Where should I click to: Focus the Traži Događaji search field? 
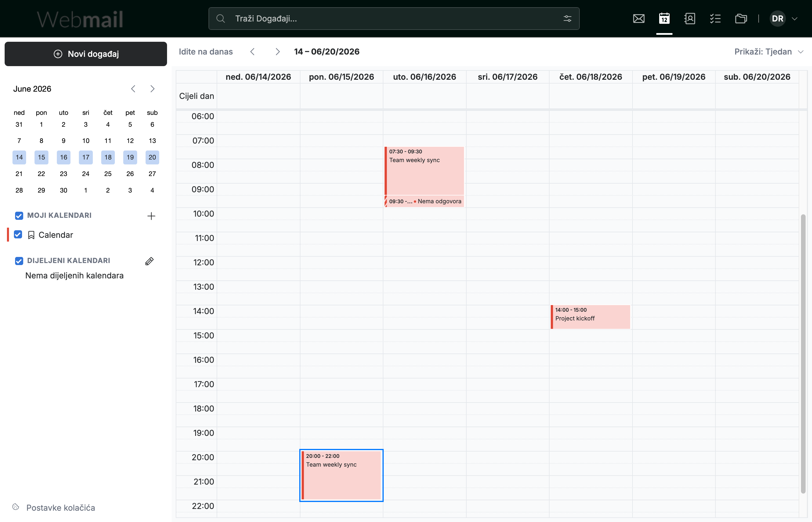click(394, 19)
